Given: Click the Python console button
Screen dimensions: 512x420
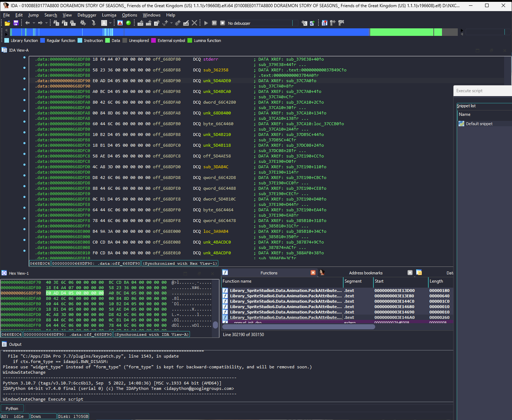Looking at the screenshot, I should pos(12,409).
